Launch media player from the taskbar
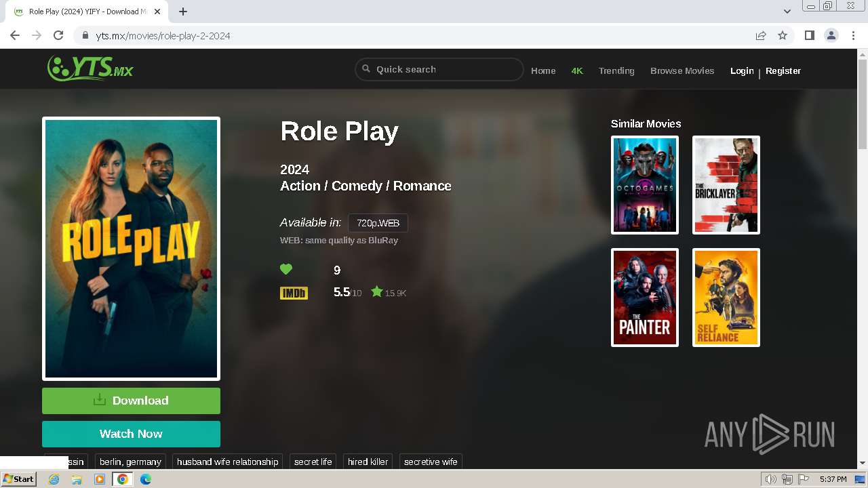 click(100, 479)
